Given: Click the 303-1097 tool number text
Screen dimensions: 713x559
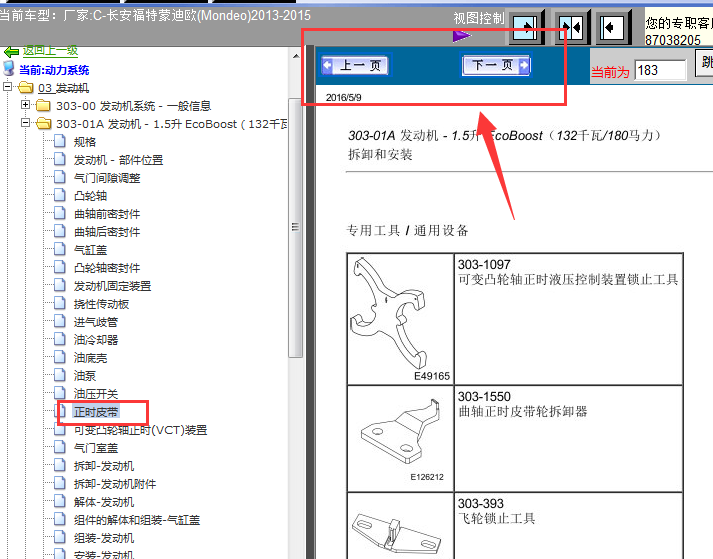Looking at the screenshot, I should (x=484, y=264).
